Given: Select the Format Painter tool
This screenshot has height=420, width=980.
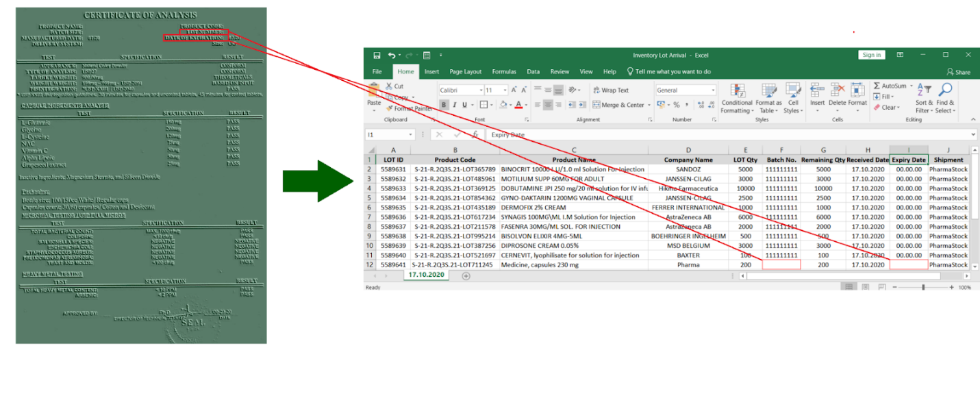Looking at the screenshot, I should click(x=408, y=108).
